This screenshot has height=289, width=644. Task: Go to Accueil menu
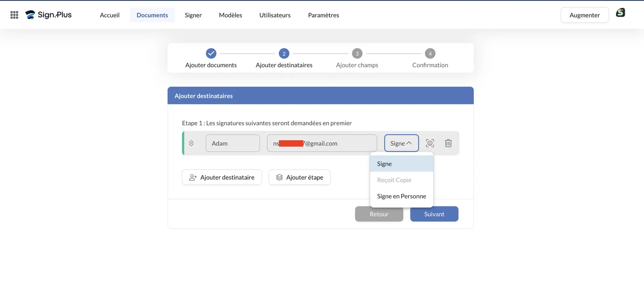click(109, 15)
